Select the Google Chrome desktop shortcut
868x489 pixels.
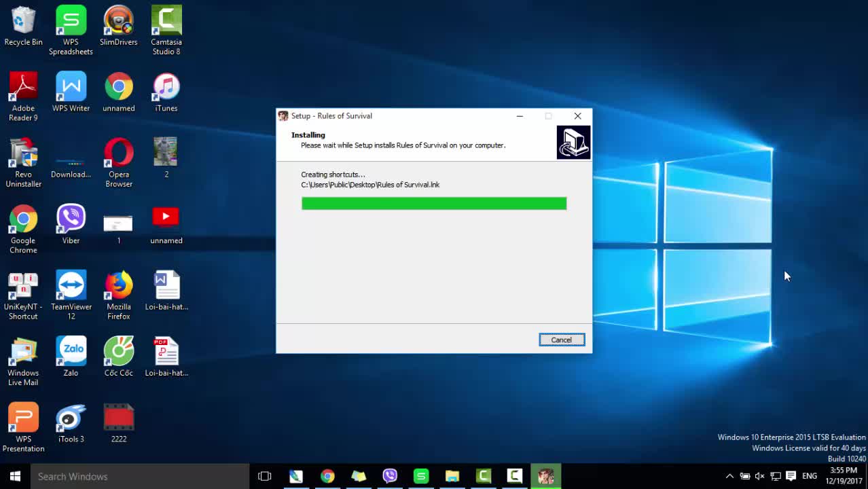23,230
